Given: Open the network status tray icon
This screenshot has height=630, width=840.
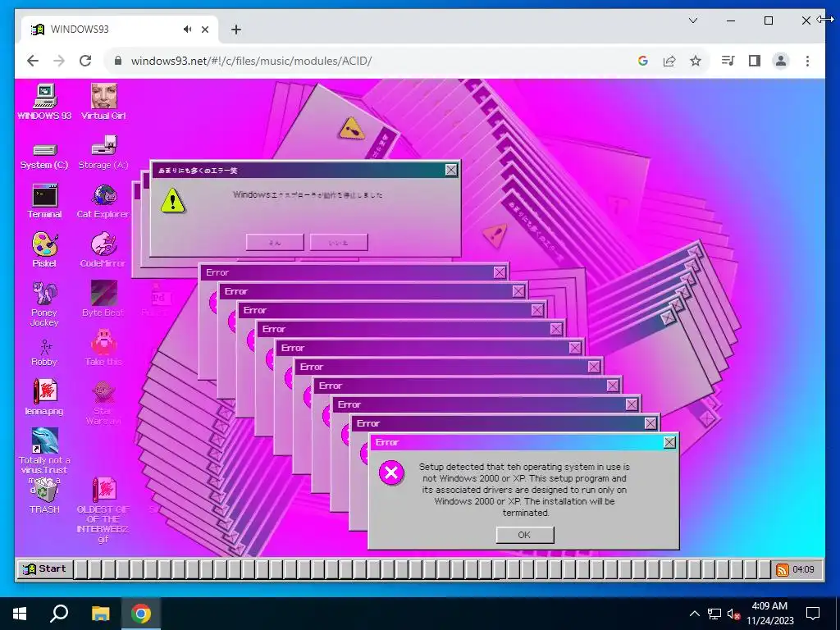Looking at the screenshot, I should point(714,614).
